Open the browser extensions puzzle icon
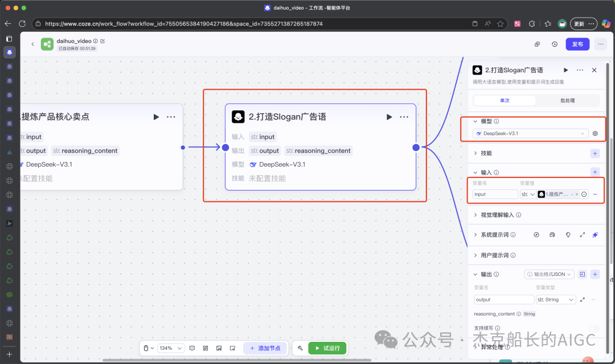Viewport: 615px width, 364px height. coord(532,23)
